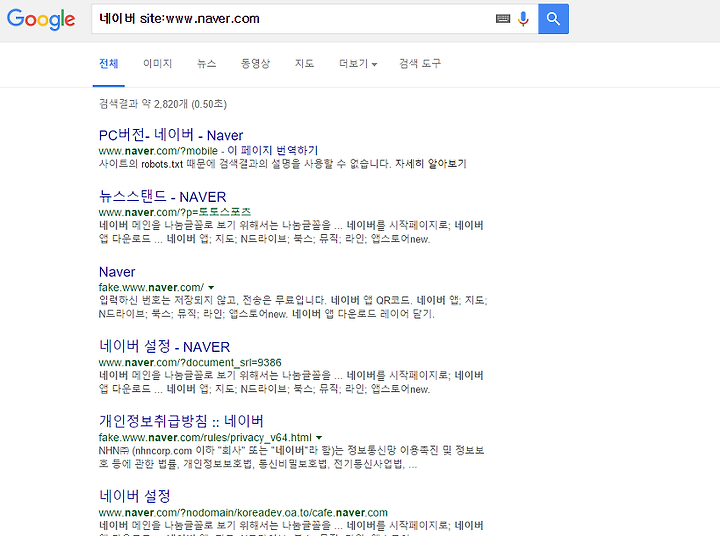Focus the search query input field
Screen dimensions: 720x536
(294, 19)
